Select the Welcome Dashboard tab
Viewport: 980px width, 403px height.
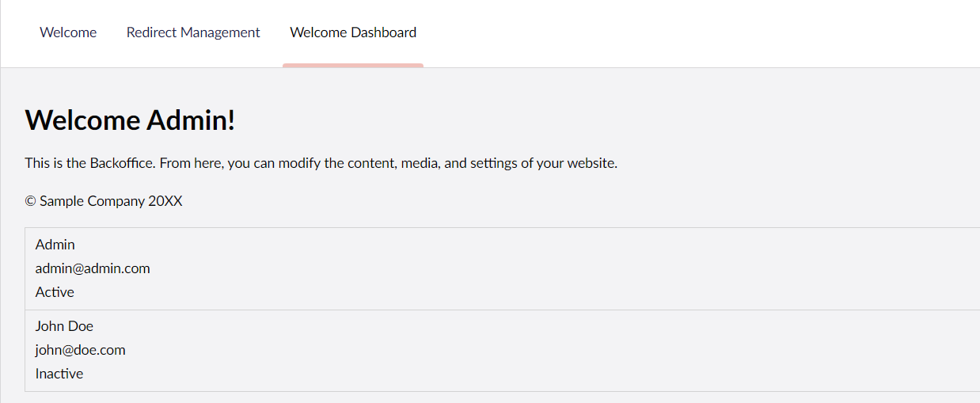[353, 32]
